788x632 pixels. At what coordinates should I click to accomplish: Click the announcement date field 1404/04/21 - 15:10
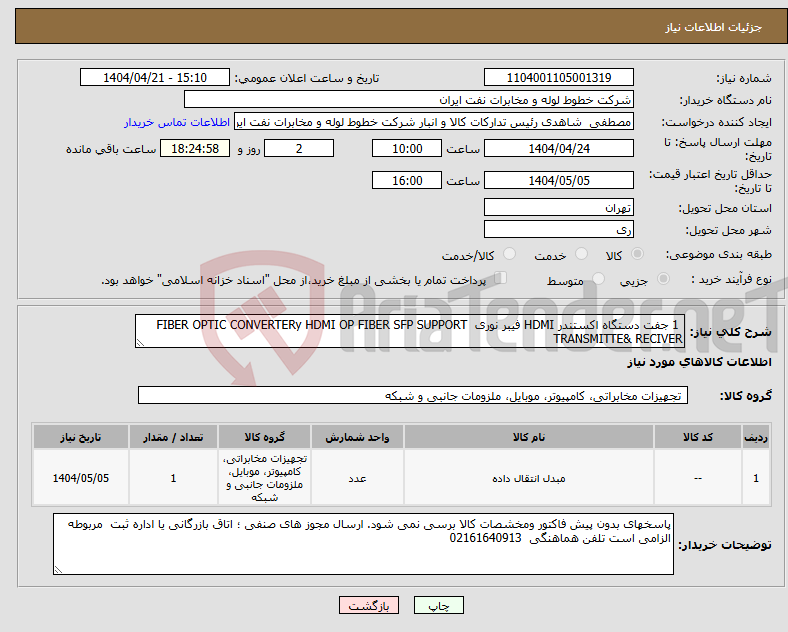(x=155, y=77)
